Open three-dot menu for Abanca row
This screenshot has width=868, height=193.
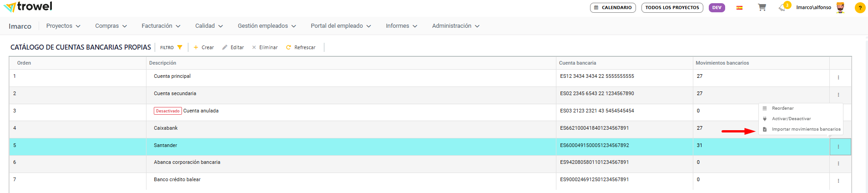pyautogui.click(x=838, y=164)
